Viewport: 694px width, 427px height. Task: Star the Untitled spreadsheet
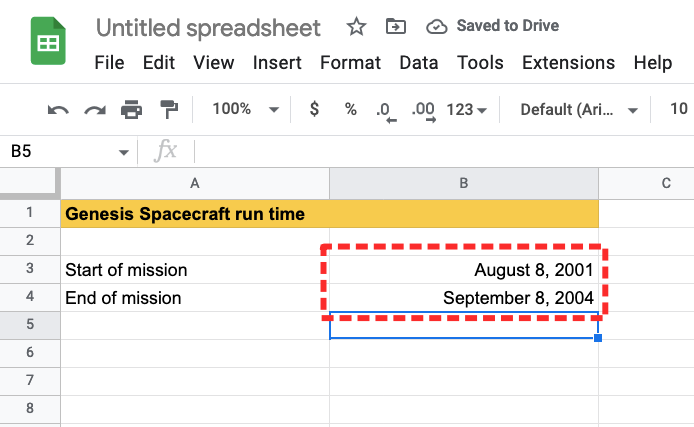(x=355, y=26)
